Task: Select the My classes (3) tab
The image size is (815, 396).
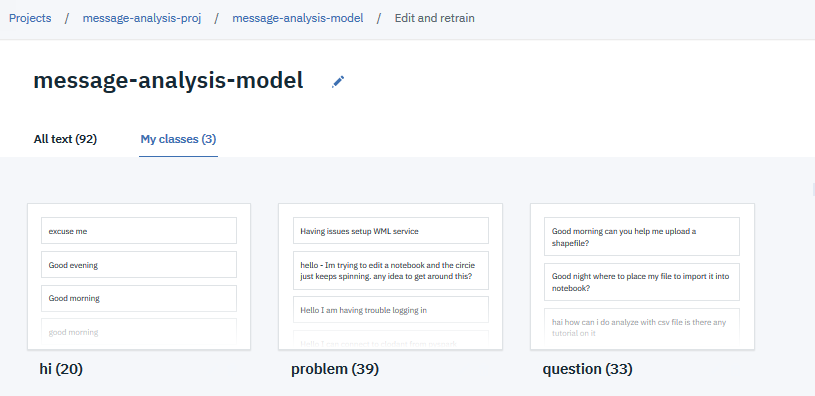Action: [x=178, y=139]
